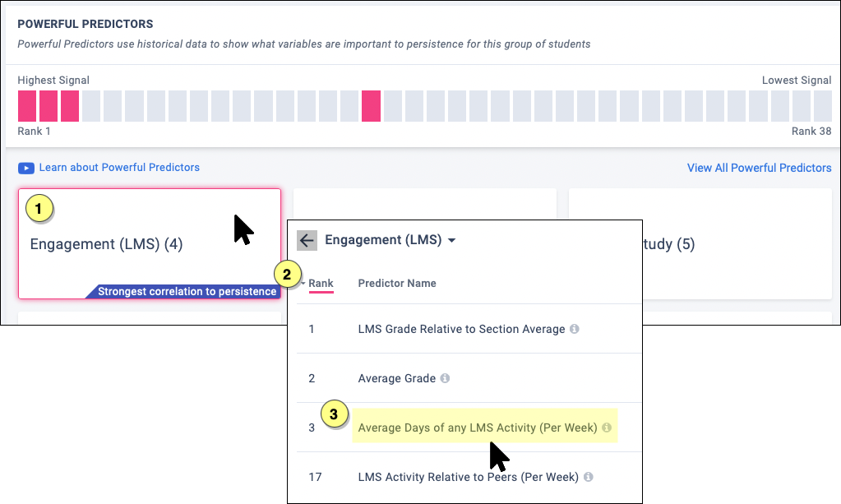Screen dimensions: 841x504
Task: Click the yellow step 1 marker
Action: coord(39,208)
